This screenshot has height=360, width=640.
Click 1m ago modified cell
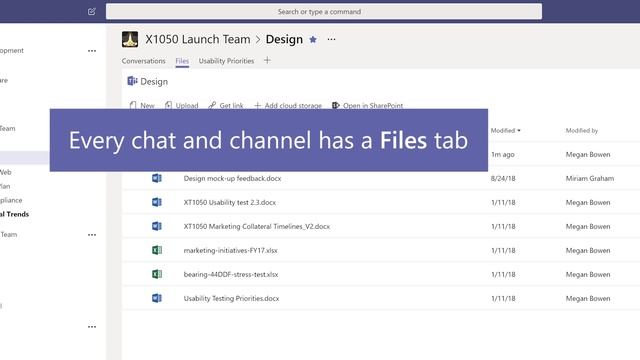click(x=503, y=155)
